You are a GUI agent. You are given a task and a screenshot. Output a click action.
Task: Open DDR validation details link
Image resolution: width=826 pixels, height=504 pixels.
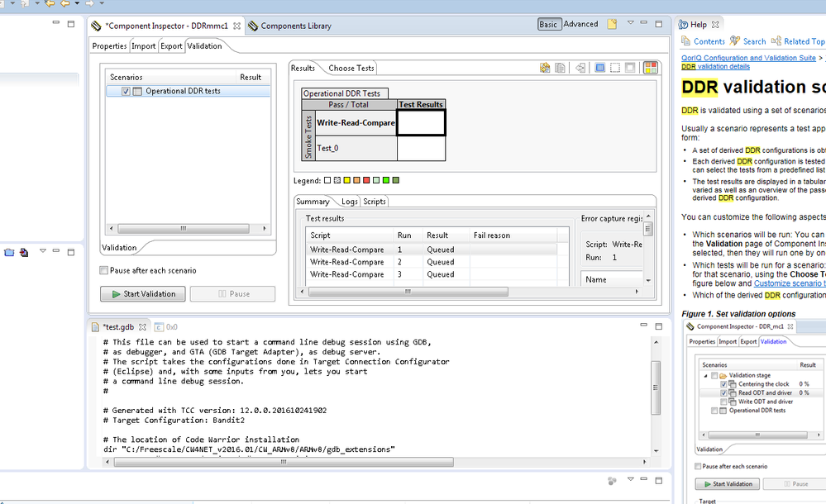[x=715, y=66]
